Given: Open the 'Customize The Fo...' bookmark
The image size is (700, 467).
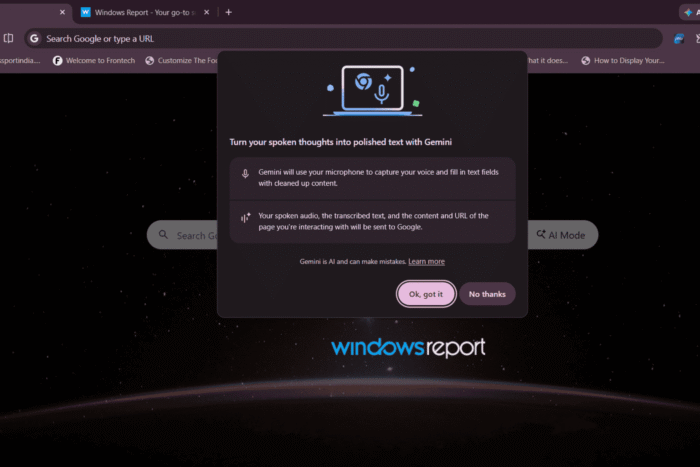Looking at the screenshot, I should 181,61.
